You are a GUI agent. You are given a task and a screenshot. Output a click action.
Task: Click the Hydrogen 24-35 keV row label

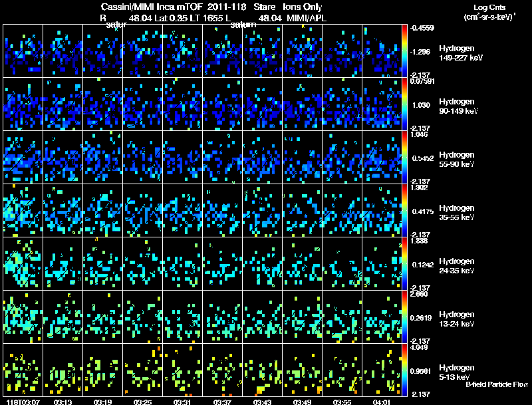click(457, 266)
